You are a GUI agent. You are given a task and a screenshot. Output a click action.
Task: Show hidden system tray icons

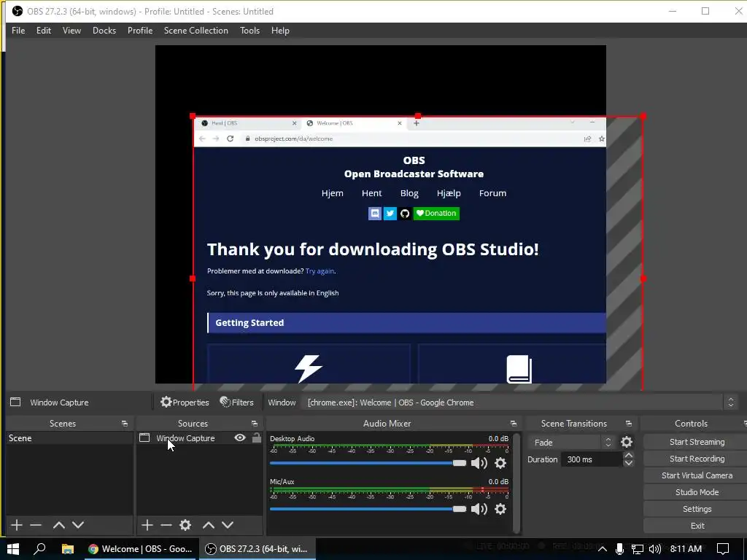[602, 549]
